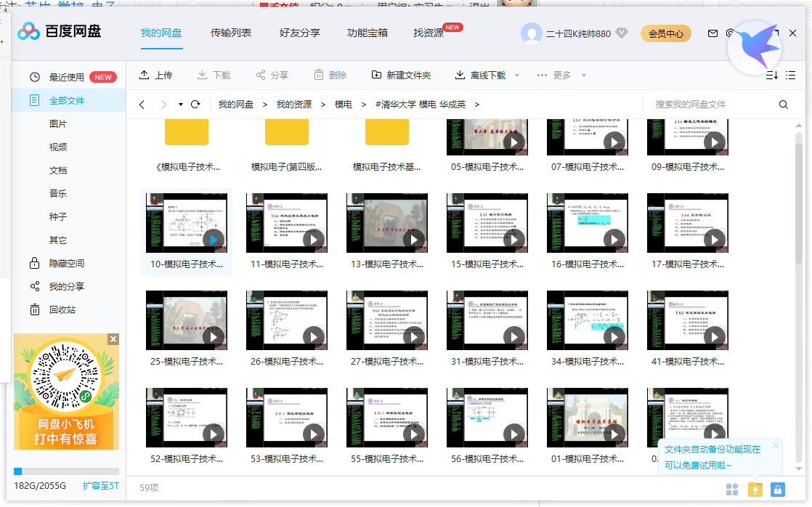Open 好友分享 tab
Viewport: 812px width, 507px height.
tap(299, 33)
